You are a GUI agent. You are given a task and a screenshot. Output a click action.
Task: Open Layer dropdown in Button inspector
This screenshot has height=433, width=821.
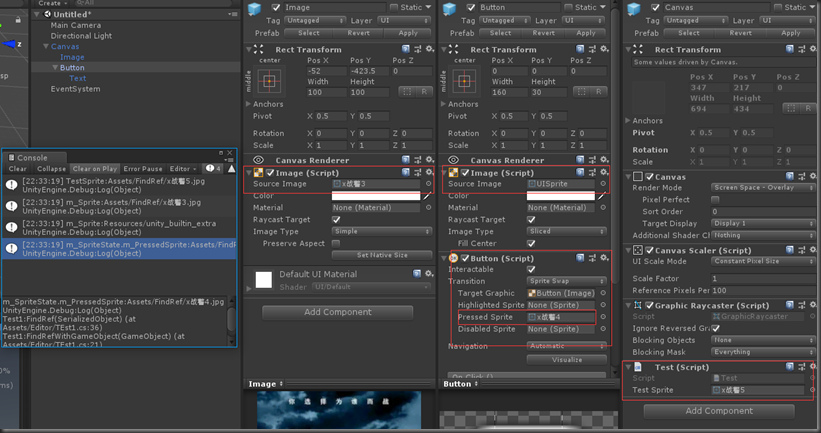tap(583, 20)
